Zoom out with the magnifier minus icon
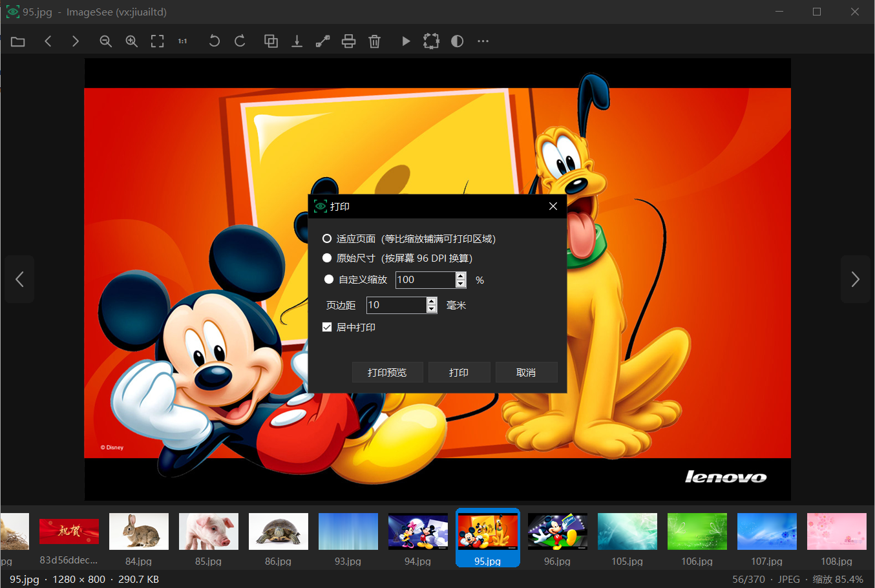 [x=105, y=41]
